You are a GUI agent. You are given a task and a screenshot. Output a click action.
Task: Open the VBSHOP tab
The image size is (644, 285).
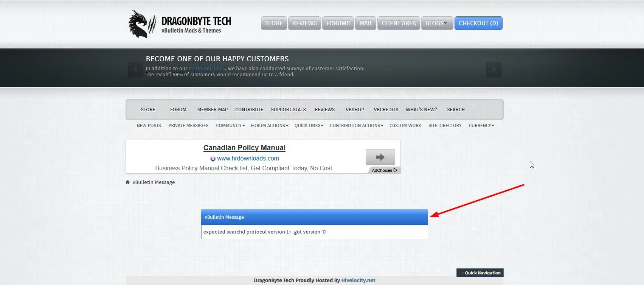pos(355,110)
